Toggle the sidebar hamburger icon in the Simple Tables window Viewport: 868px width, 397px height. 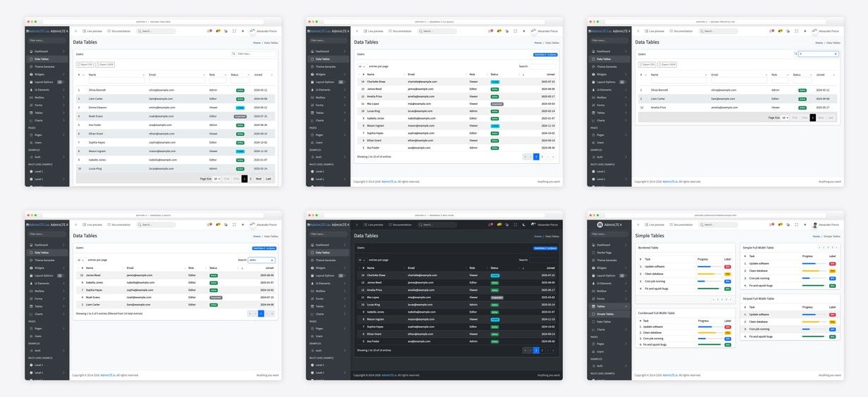(x=638, y=225)
